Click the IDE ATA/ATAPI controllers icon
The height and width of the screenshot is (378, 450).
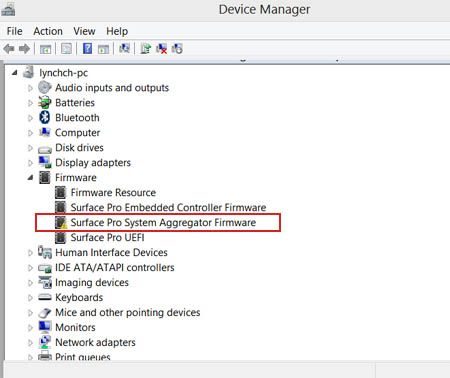click(x=45, y=268)
